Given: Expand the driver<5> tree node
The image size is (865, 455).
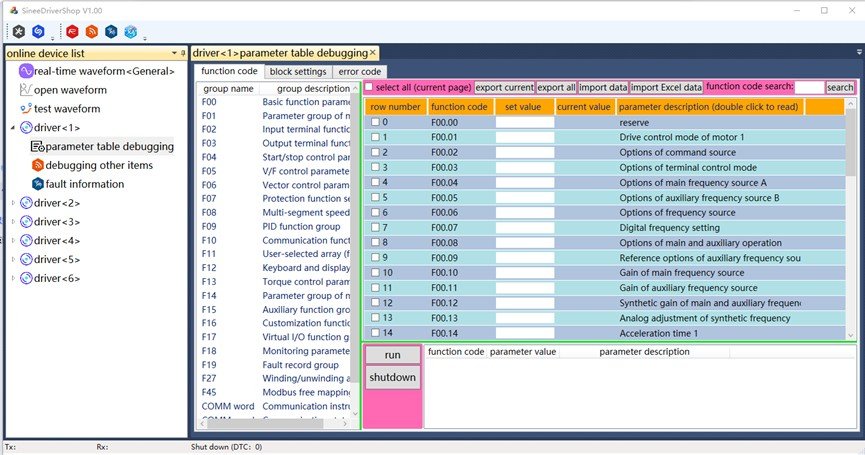Looking at the screenshot, I should tap(13, 259).
